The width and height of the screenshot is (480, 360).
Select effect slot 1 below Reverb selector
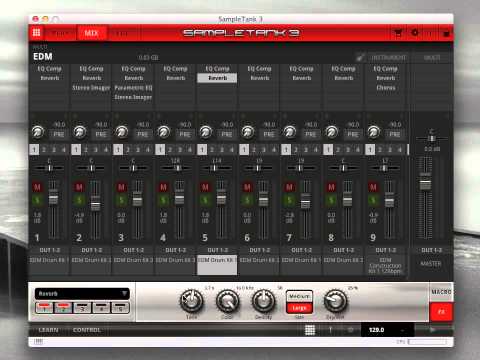[x=44, y=307]
